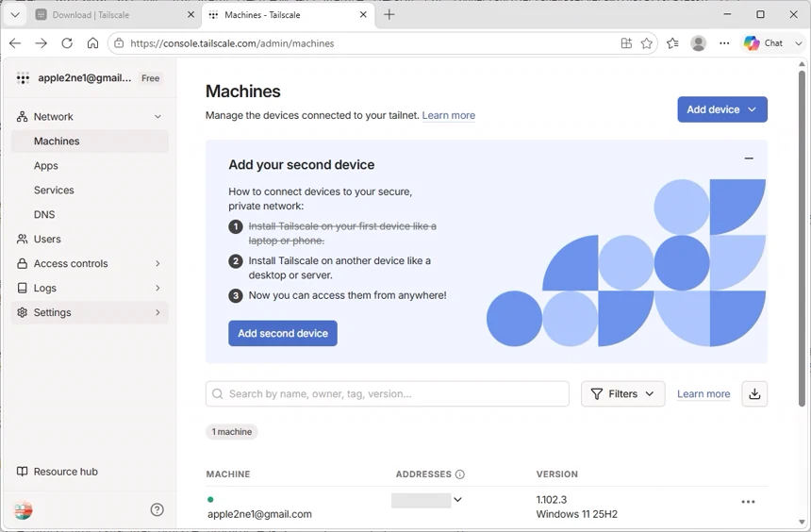Click the browser address bar URL
Image resolution: width=811 pixels, height=532 pixels.
coord(232,43)
